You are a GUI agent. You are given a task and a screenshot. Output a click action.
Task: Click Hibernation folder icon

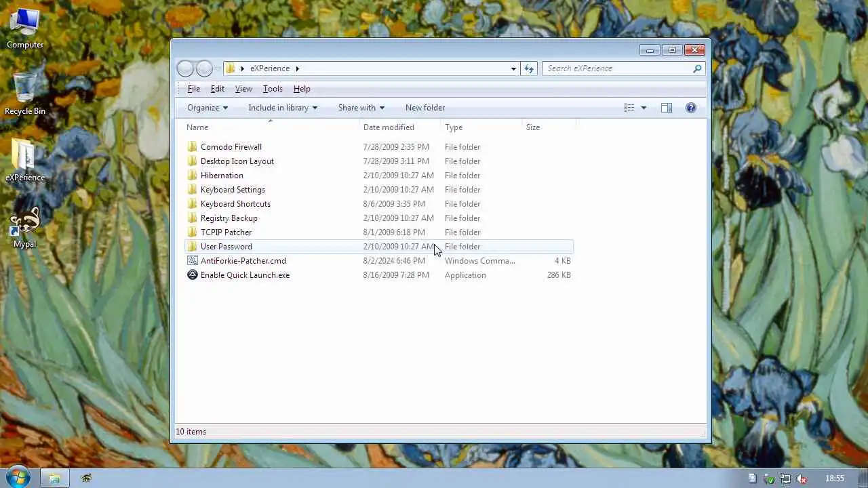tap(192, 176)
